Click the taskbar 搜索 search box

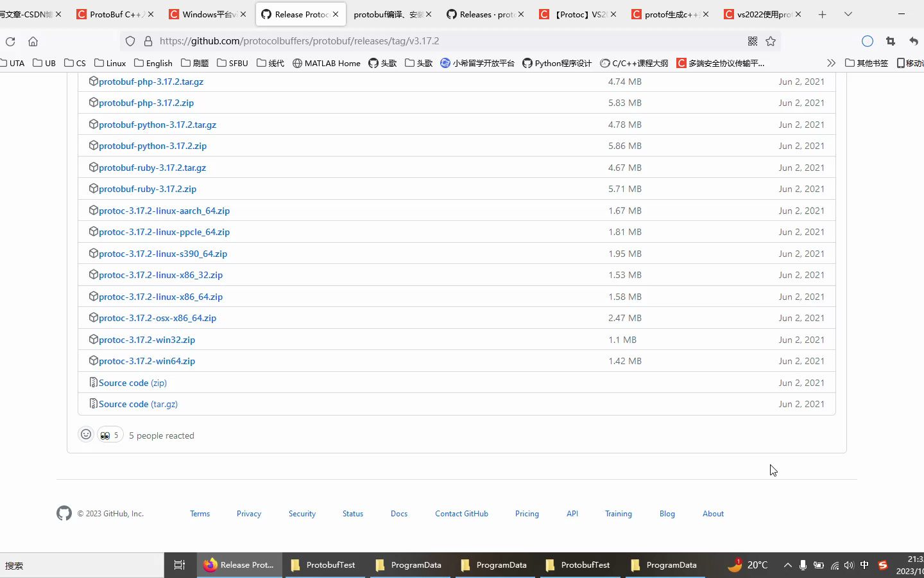[x=82, y=565]
